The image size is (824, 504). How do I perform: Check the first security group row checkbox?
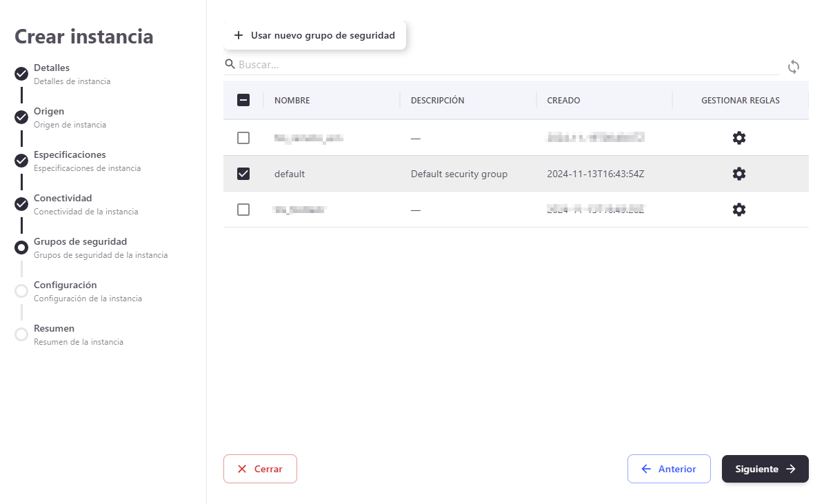(x=243, y=138)
